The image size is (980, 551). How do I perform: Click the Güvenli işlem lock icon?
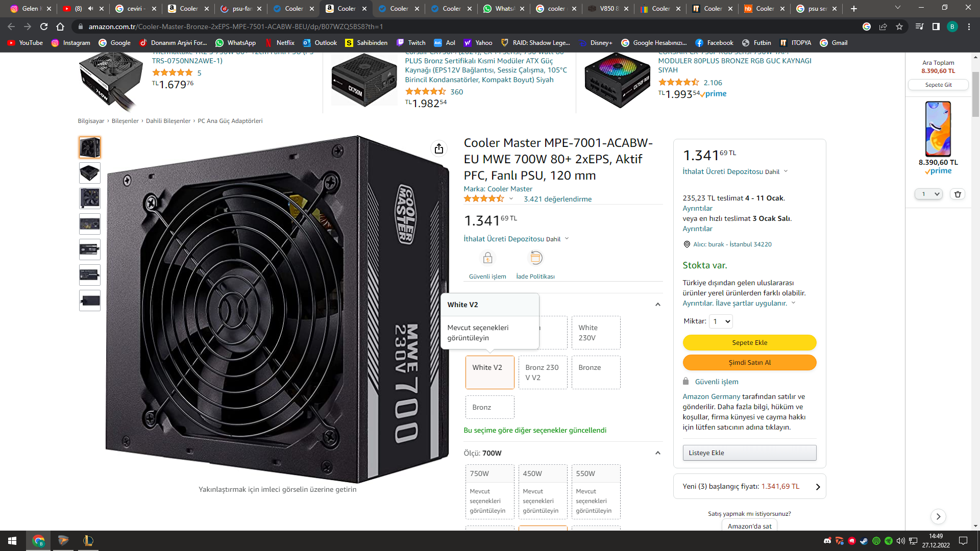487,258
